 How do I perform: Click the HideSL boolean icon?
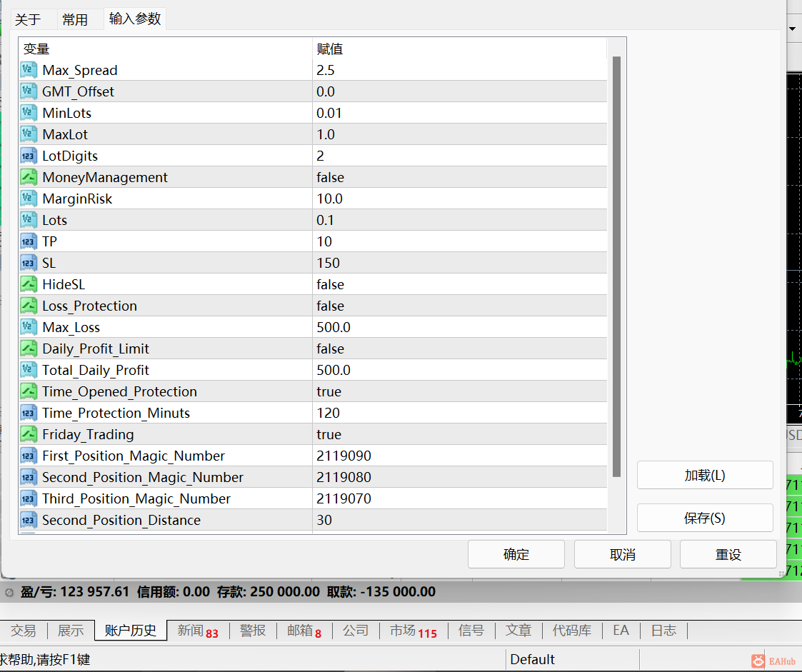click(29, 284)
